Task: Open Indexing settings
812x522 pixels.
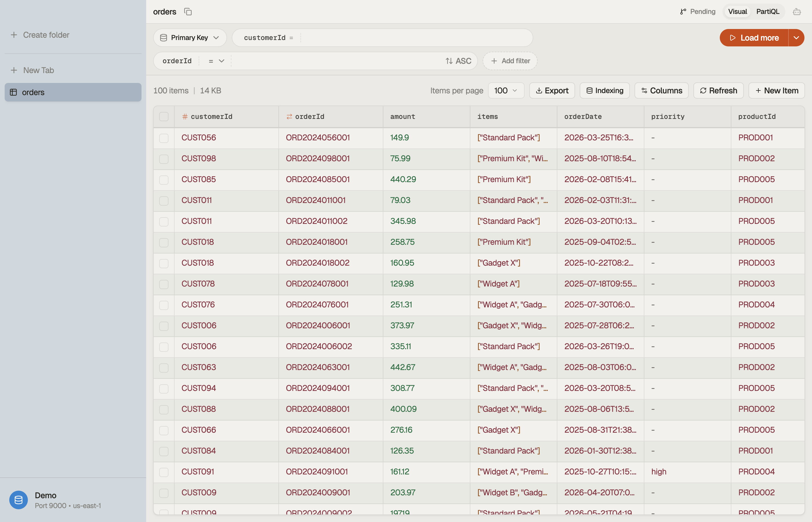Action: (605, 90)
